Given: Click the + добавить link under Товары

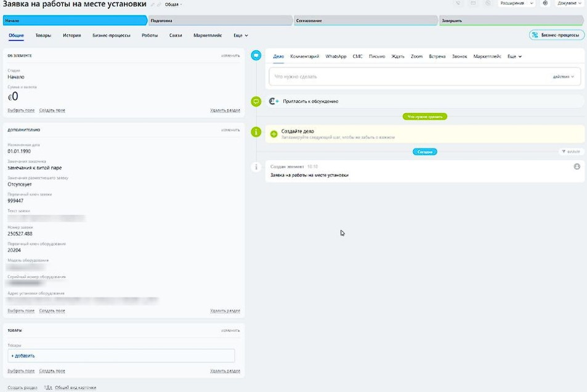Looking at the screenshot, I should (23, 356).
